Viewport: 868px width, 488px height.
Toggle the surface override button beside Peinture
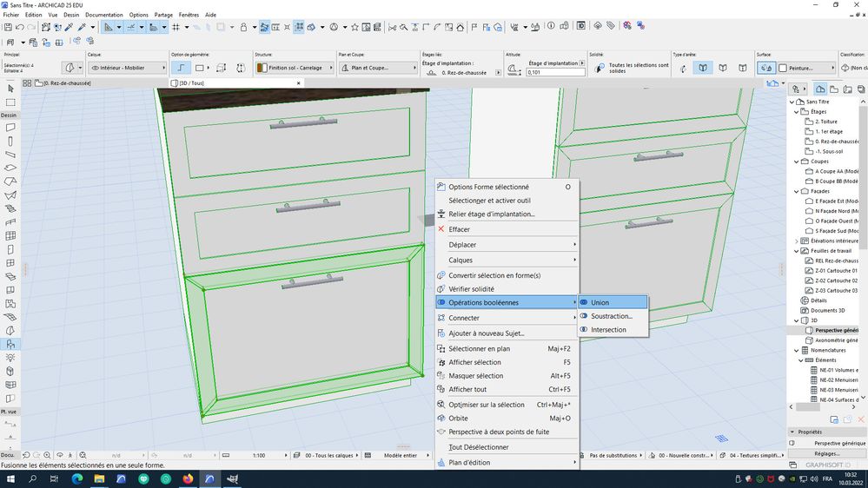(765, 68)
